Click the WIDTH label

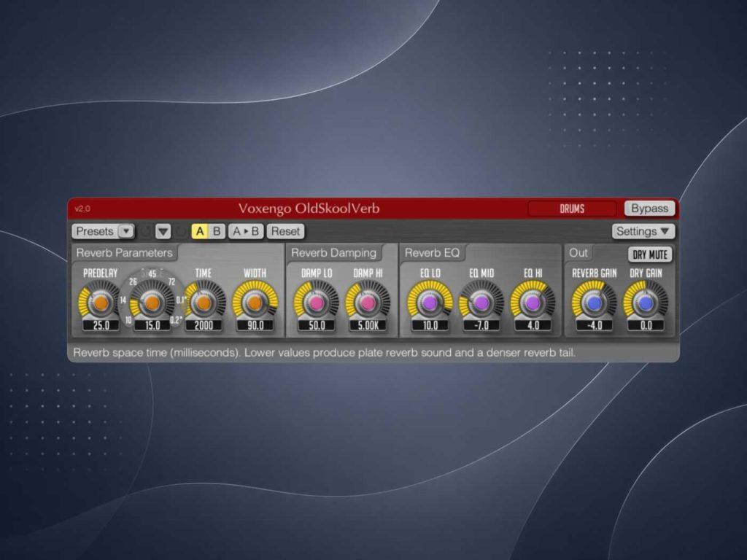click(255, 273)
